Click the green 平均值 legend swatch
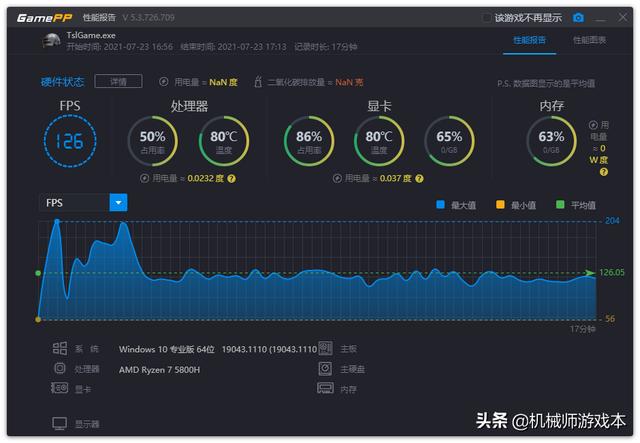Image resolution: width=640 pixels, height=443 pixels. 560,205
